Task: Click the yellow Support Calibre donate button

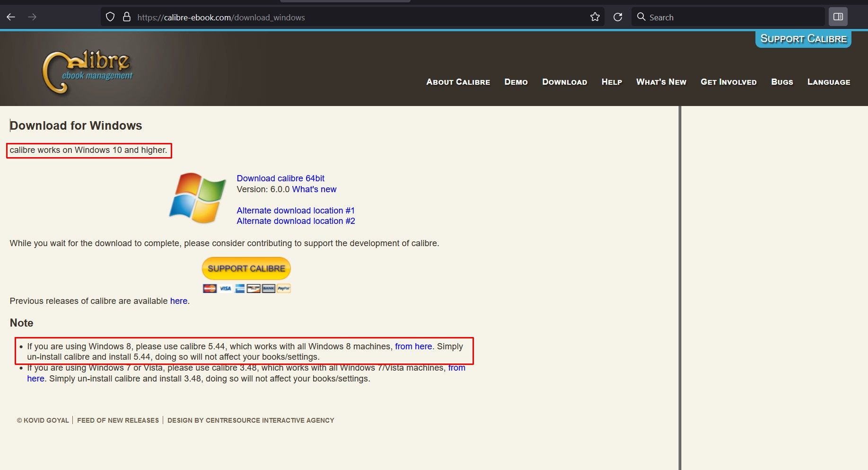Action: pos(246,268)
